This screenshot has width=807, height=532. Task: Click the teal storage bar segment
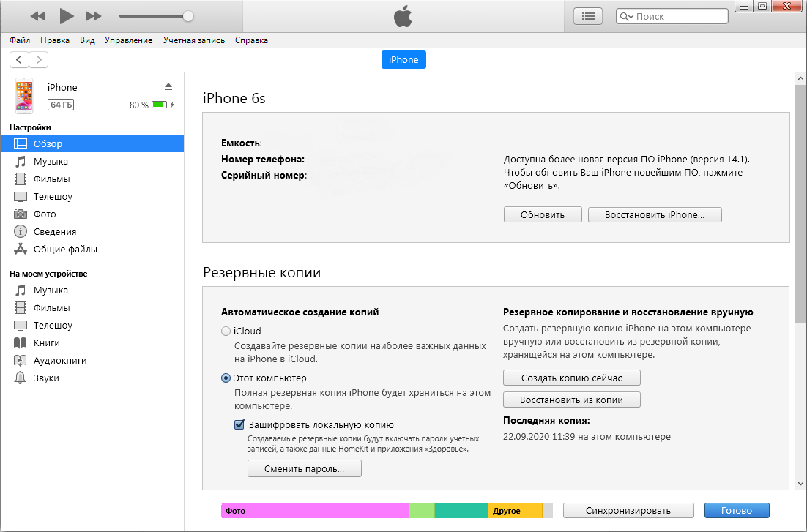pyautogui.click(x=461, y=510)
